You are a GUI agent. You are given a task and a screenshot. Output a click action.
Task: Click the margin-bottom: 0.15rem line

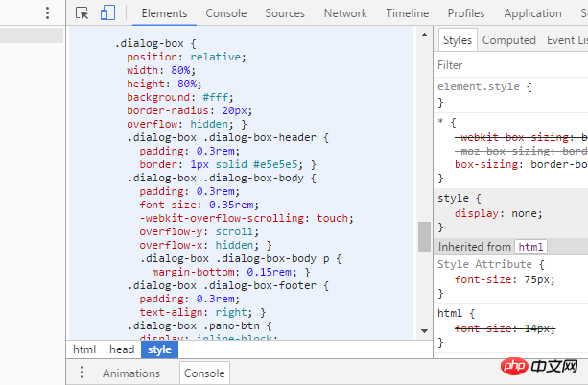[x=231, y=272]
